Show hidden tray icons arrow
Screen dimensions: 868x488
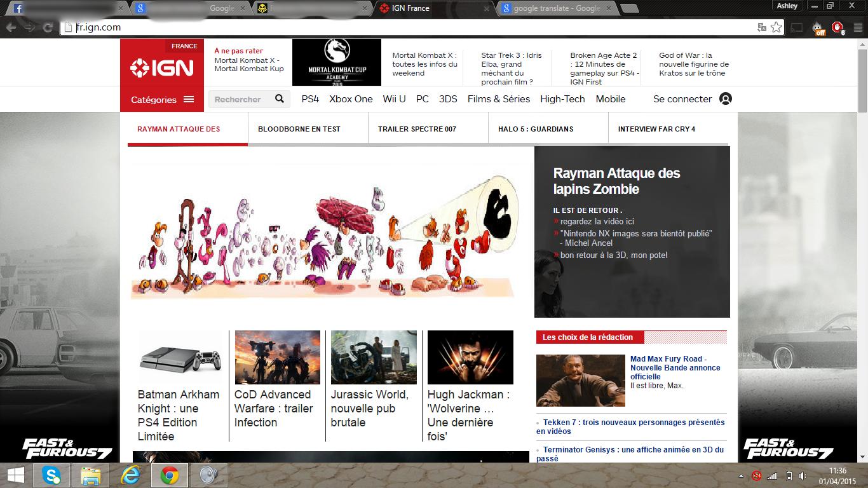pyautogui.click(x=741, y=476)
